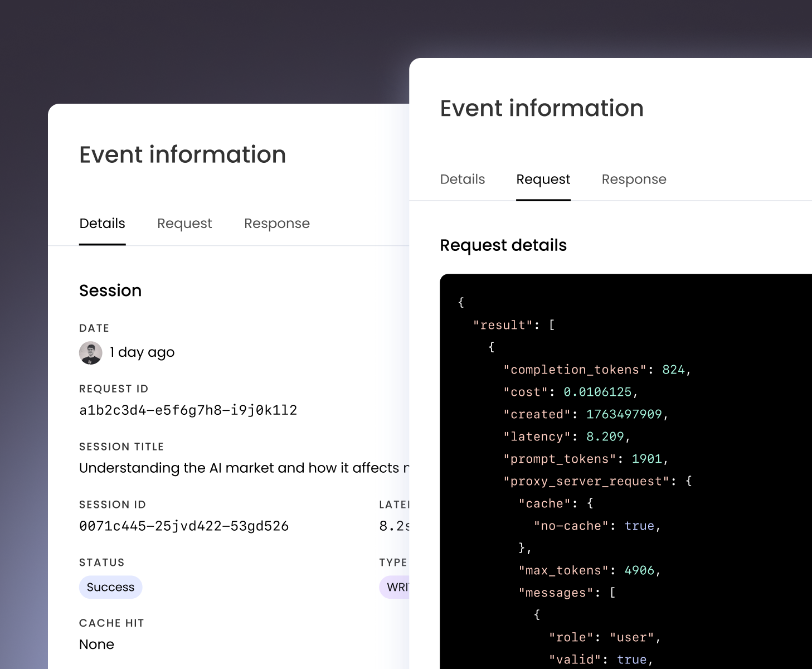
Task: Click the active Request tab on the back card
Action: pyautogui.click(x=543, y=179)
